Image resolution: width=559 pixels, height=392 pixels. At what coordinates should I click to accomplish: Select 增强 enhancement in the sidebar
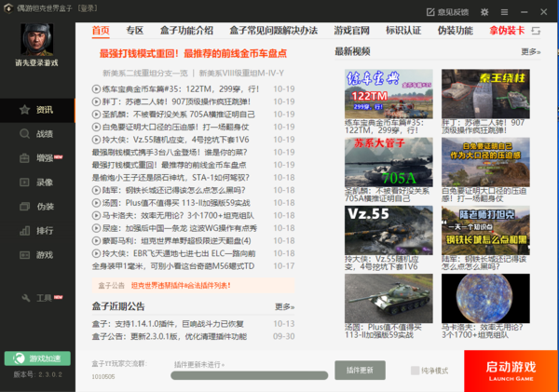[37, 158]
